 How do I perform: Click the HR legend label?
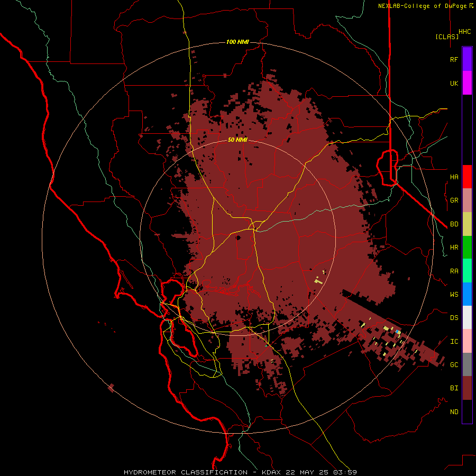pyautogui.click(x=454, y=248)
